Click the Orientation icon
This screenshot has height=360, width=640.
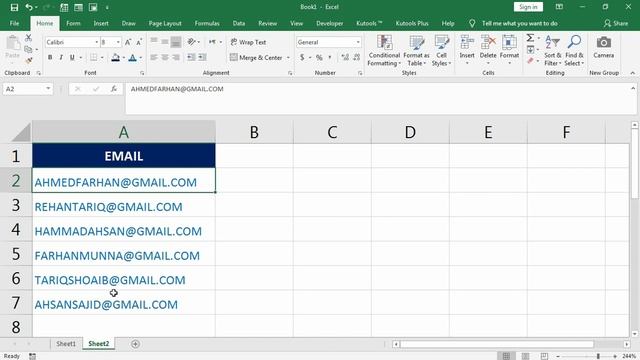pyautogui.click(x=191, y=42)
